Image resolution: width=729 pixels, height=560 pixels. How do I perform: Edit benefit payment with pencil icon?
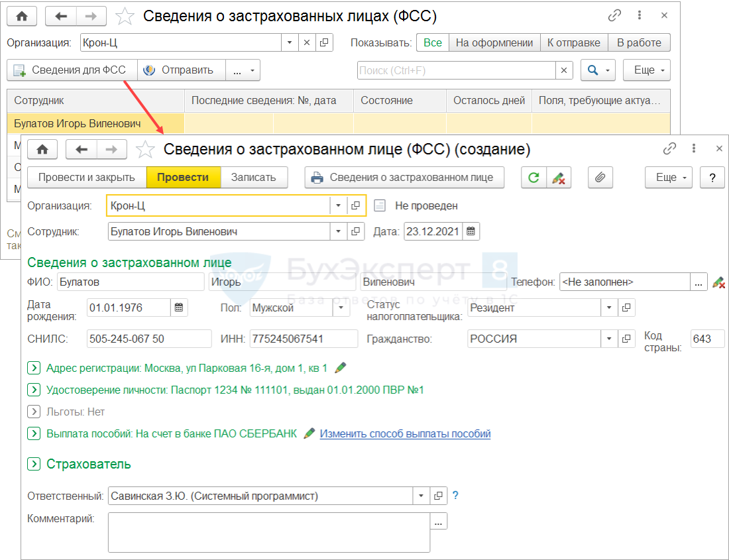(309, 433)
